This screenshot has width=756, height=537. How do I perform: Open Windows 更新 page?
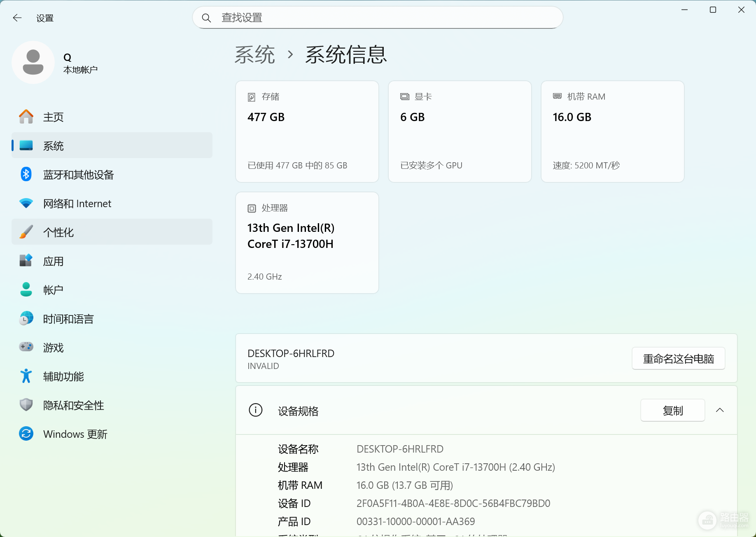(x=112, y=434)
